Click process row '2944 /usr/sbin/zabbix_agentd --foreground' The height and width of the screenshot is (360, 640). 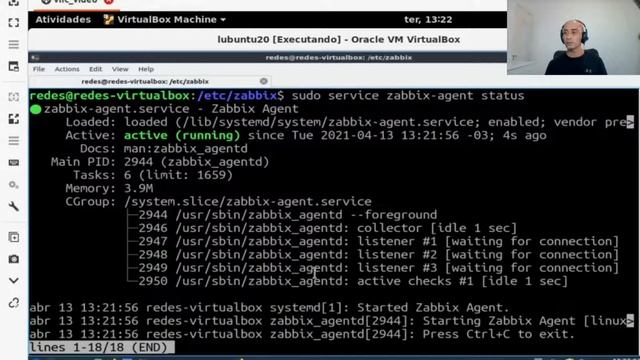point(287,215)
